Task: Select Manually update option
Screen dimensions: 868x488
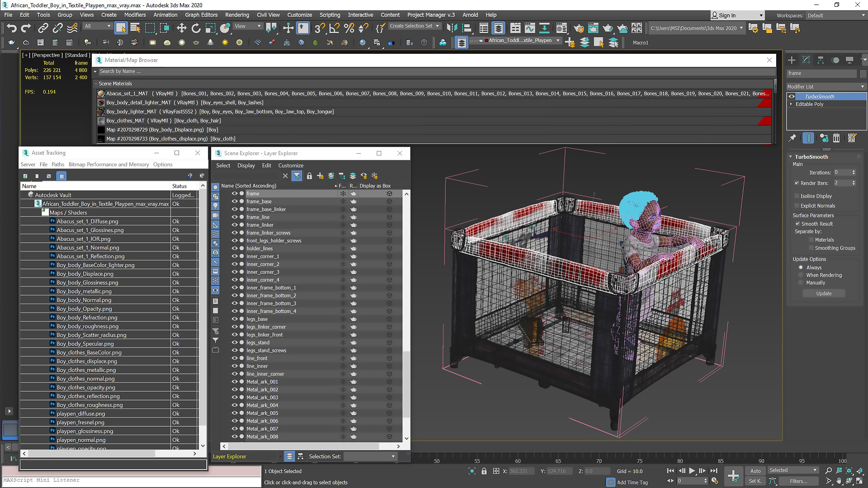Action: click(801, 283)
